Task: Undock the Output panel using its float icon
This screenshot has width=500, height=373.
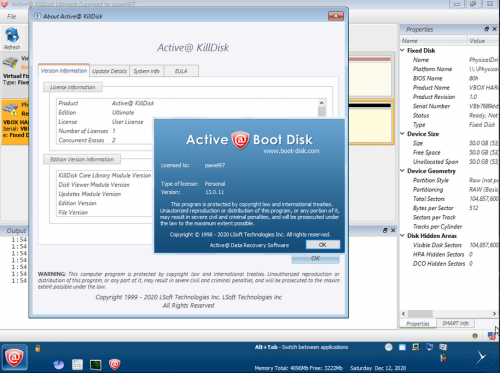Action: click(x=385, y=230)
